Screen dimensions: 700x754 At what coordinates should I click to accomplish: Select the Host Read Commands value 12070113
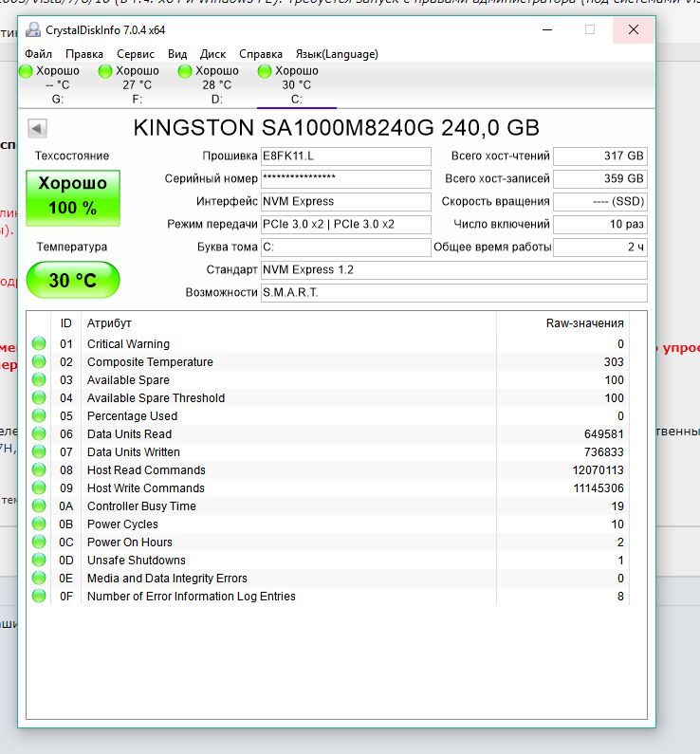tap(599, 470)
